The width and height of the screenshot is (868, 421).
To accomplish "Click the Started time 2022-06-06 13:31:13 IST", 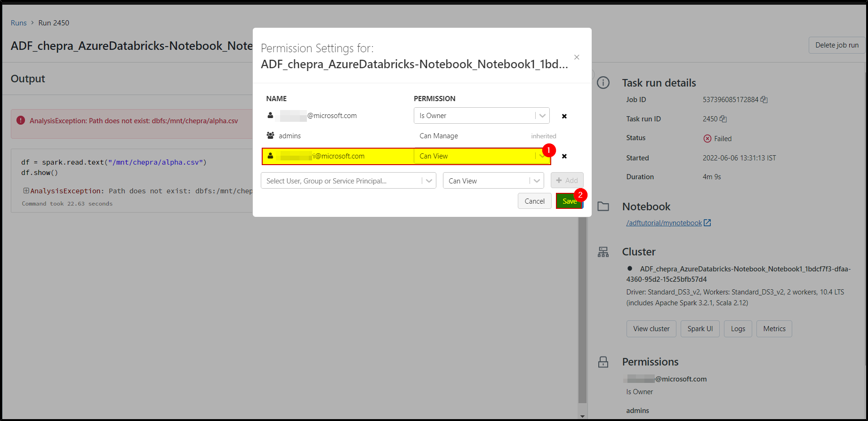I will pyautogui.click(x=739, y=158).
